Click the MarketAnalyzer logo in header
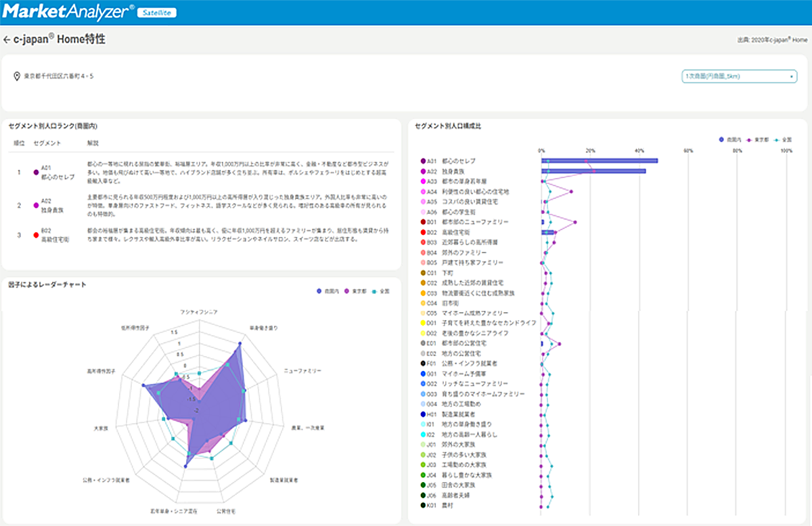The width and height of the screenshot is (812, 526). click(68, 12)
